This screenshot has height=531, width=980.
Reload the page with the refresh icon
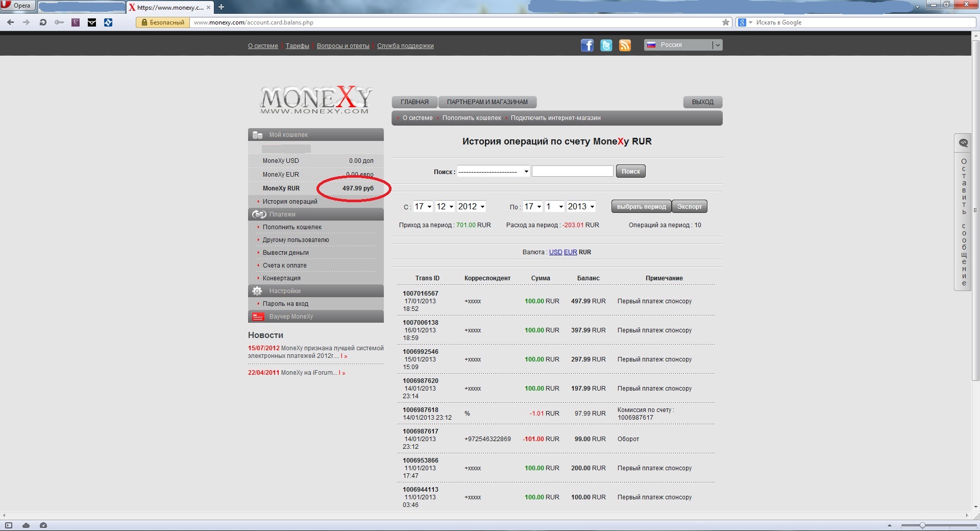(x=43, y=22)
